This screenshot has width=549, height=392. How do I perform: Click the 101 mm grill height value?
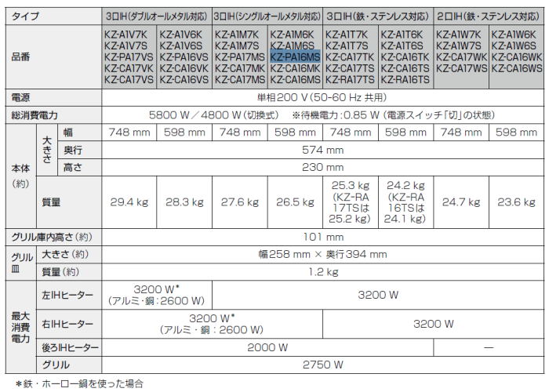(323, 237)
